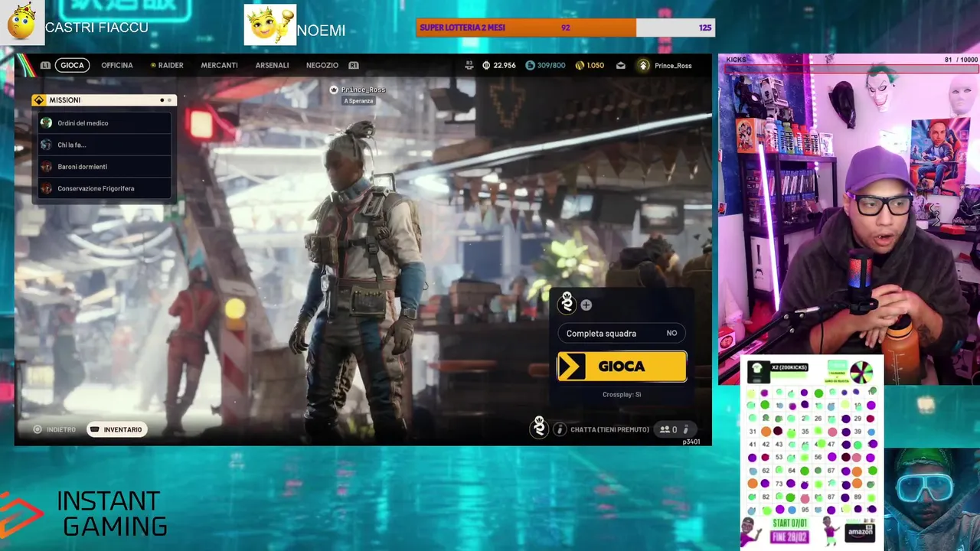This screenshot has height=551, width=980.
Task: Select second page dot in MISSIONI header
Action: (169, 100)
